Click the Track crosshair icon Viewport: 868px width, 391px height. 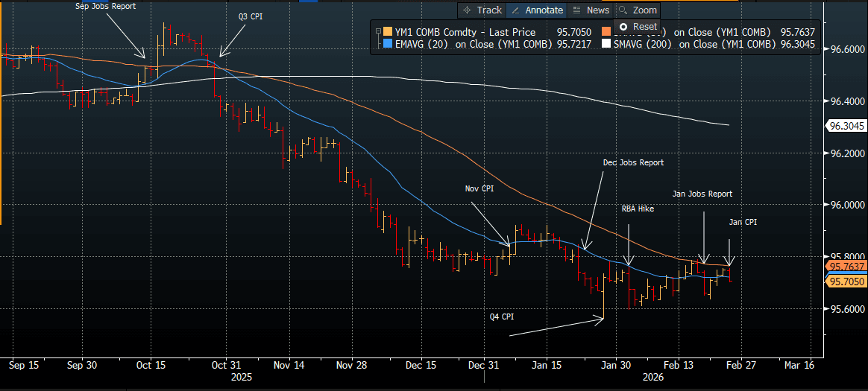[x=468, y=10]
